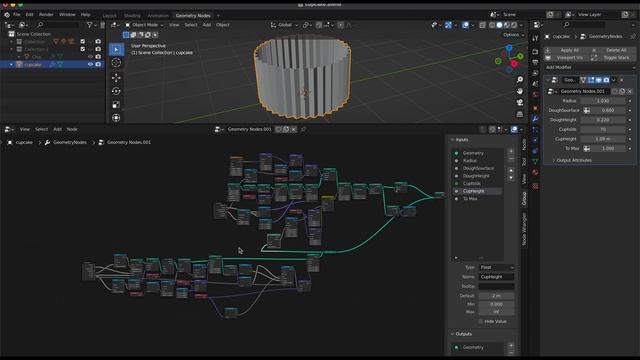Click the pan hand icon in viewport
Screen dimensions: 640x360
(520, 91)
